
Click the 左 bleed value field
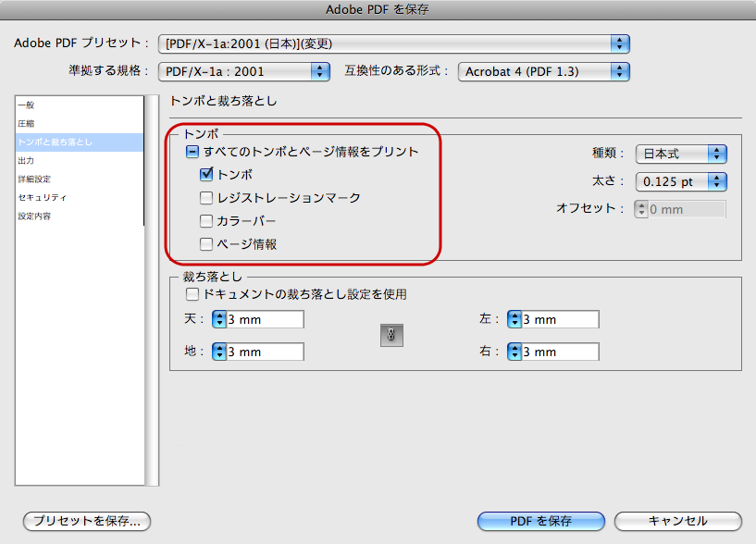tap(560, 319)
